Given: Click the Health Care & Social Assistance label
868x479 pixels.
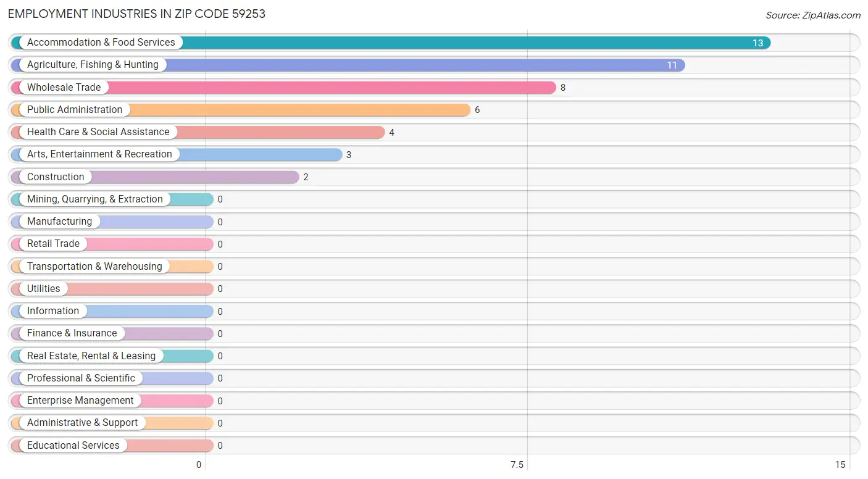Looking at the screenshot, I should pyautogui.click(x=98, y=132).
